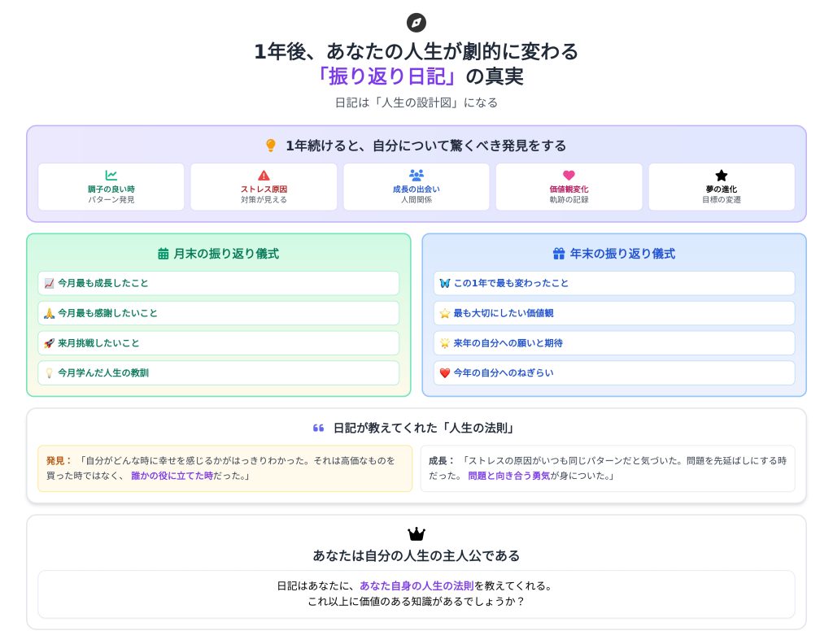Click the lightbulb icon beside 1年続けると heading
Image resolution: width=833 pixels, height=644 pixels.
coord(271,146)
